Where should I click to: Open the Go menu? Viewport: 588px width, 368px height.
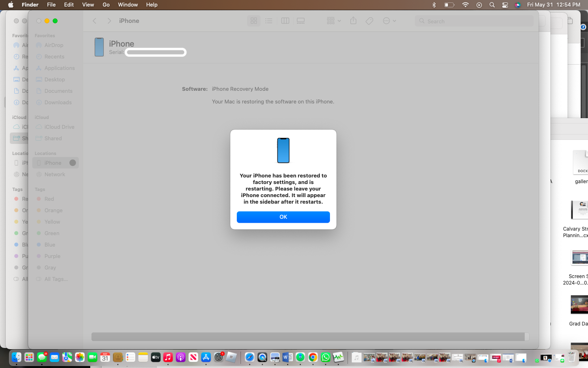[x=106, y=4]
